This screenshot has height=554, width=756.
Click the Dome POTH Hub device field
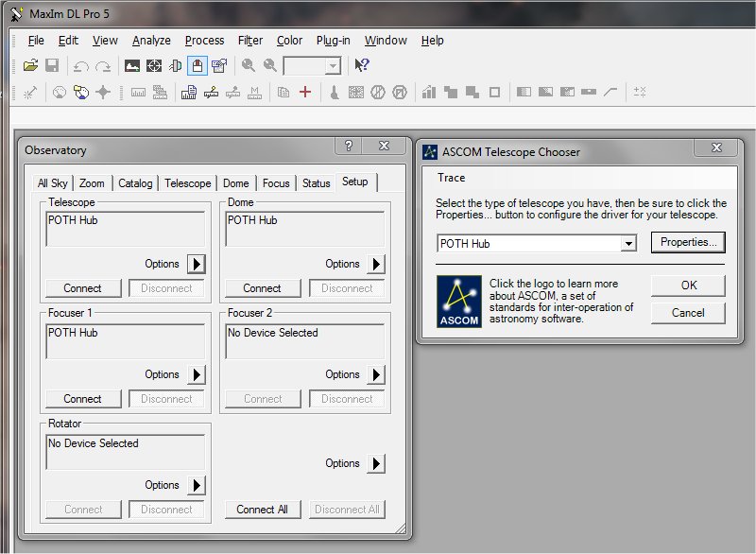click(304, 229)
